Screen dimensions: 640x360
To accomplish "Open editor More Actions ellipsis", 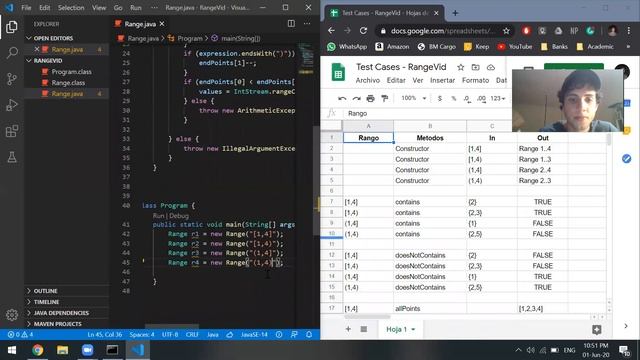I will (x=307, y=24).
